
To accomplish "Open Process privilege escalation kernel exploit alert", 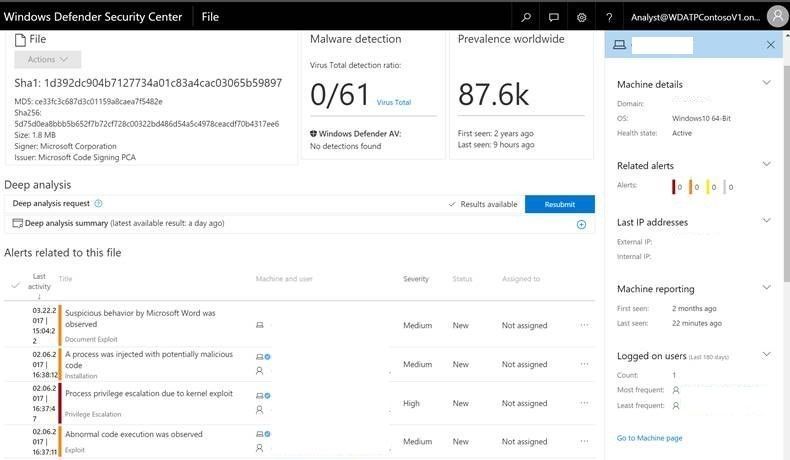I will pyautogui.click(x=149, y=393).
